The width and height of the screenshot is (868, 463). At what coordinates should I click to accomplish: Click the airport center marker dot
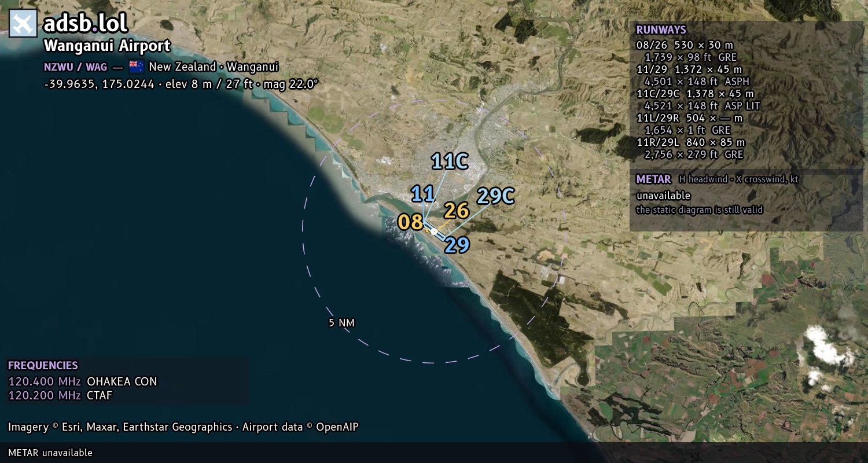[434, 231]
